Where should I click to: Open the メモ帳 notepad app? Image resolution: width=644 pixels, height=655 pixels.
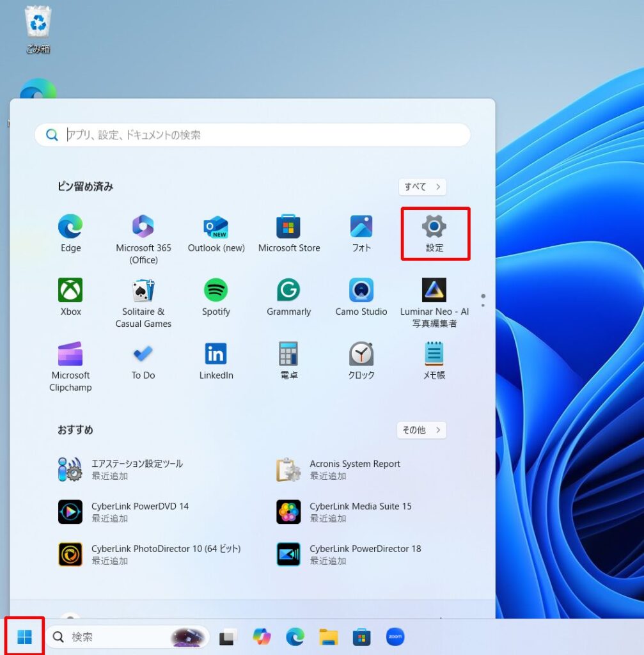pos(434,361)
